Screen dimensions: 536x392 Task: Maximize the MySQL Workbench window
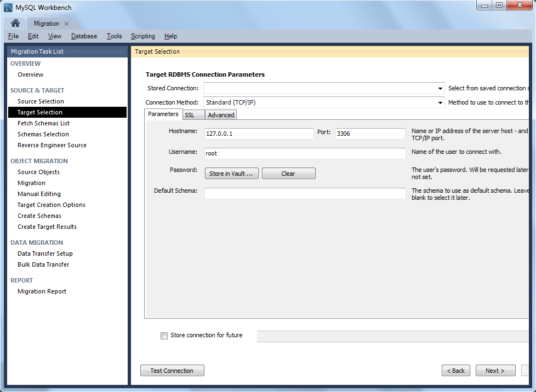tap(499, 5)
